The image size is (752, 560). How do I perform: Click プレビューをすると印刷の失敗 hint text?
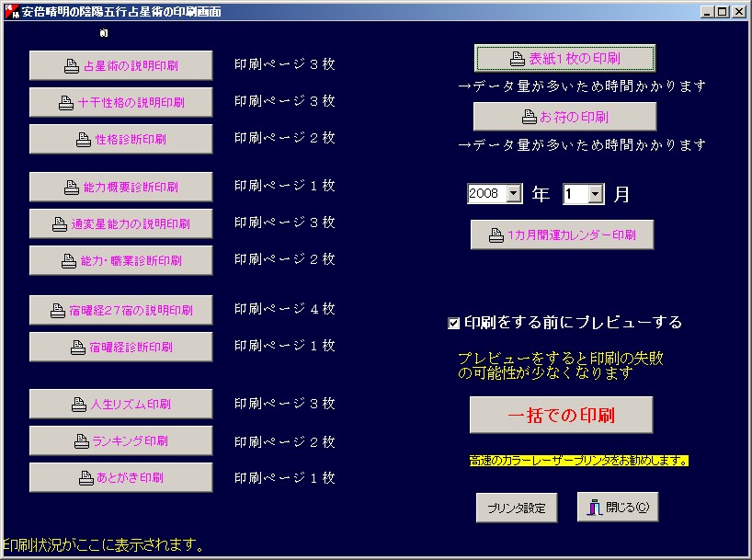pos(561,359)
